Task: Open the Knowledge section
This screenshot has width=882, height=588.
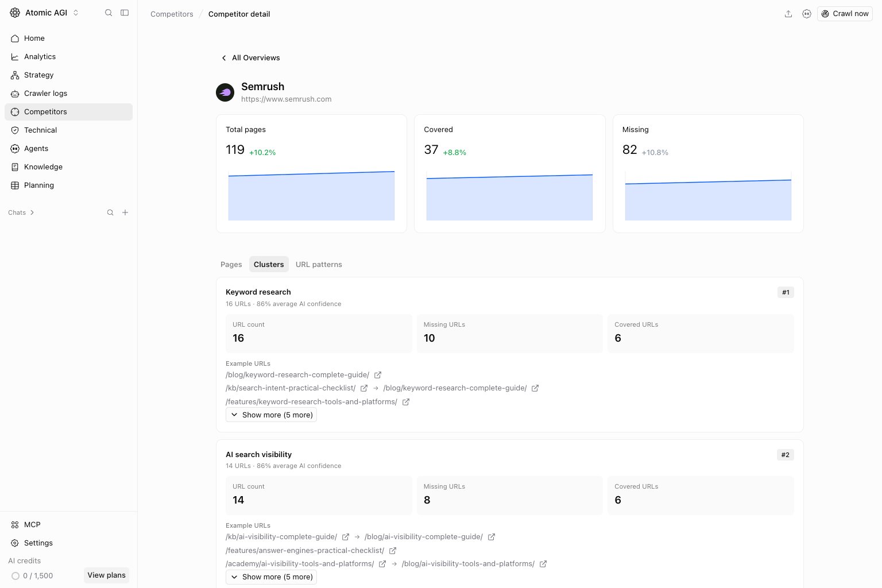Action: click(x=68, y=167)
